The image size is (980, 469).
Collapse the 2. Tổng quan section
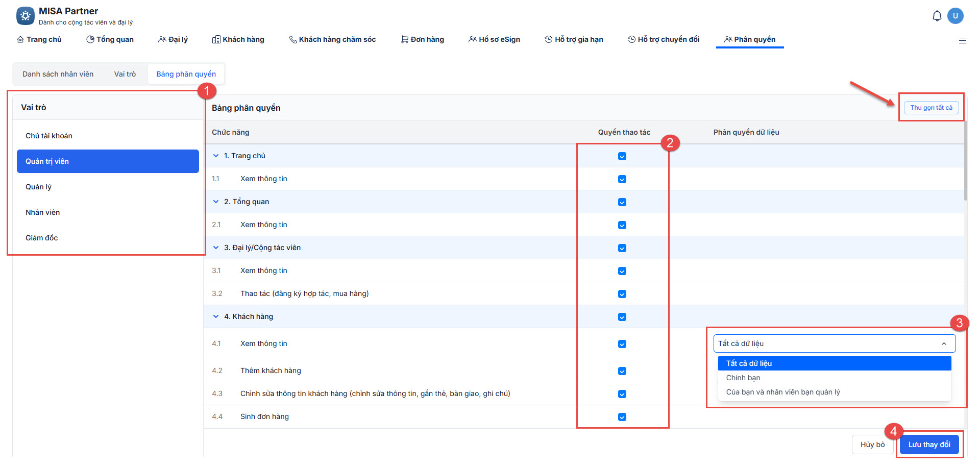(216, 202)
